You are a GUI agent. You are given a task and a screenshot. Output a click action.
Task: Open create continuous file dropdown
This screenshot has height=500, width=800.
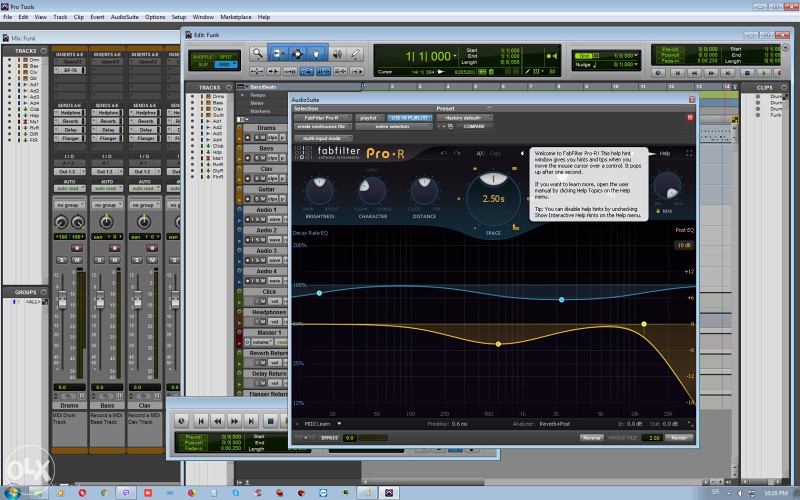322,126
